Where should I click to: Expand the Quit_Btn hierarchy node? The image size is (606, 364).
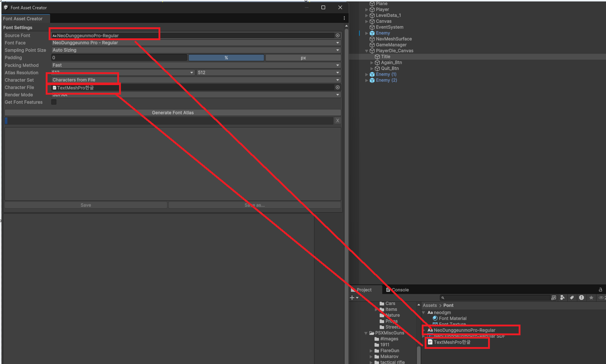372,69
